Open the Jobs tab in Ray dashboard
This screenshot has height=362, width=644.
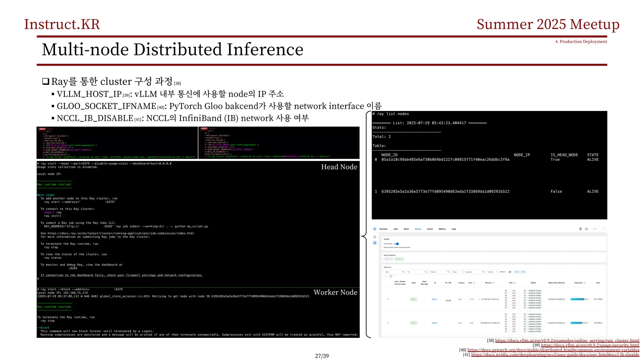coord(396,229)
